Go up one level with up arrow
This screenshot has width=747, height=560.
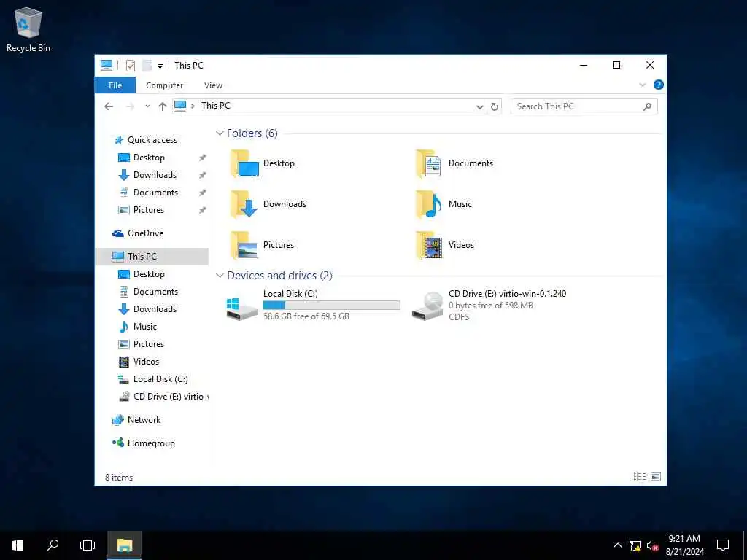[x=163, y=106]
